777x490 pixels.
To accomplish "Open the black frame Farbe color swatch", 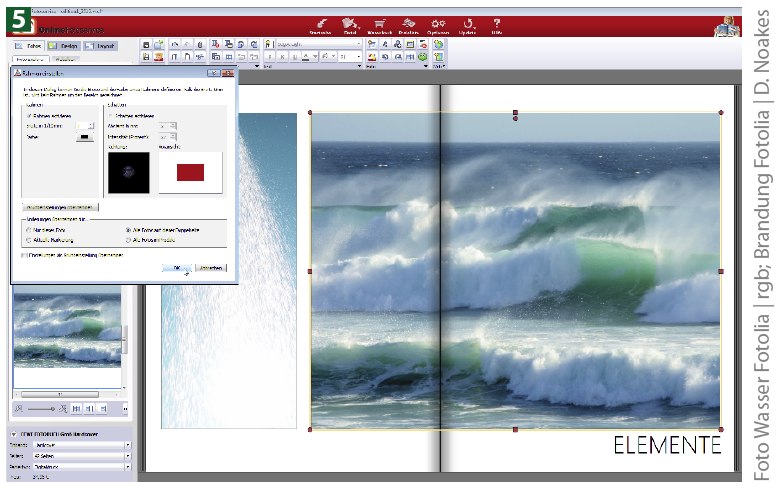I will click(84, 137).
